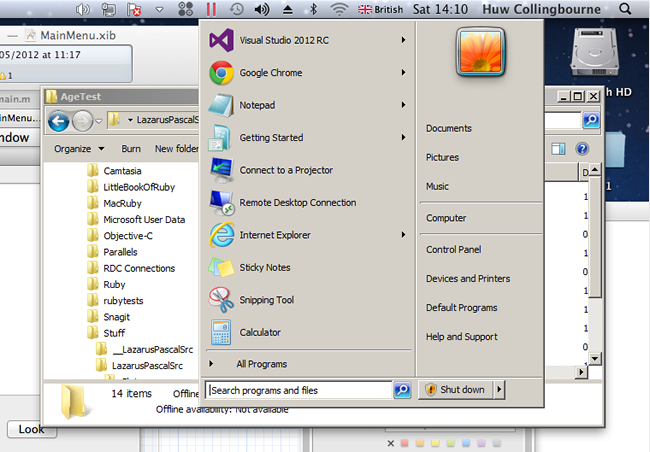Click the Explorer window search magnifier icon

[591, 120]
